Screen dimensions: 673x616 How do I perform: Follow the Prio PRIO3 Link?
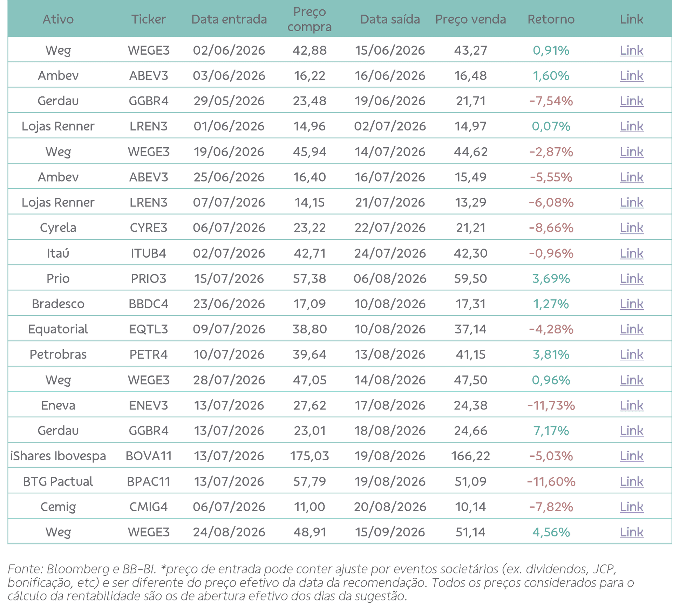tap(631, 279)
